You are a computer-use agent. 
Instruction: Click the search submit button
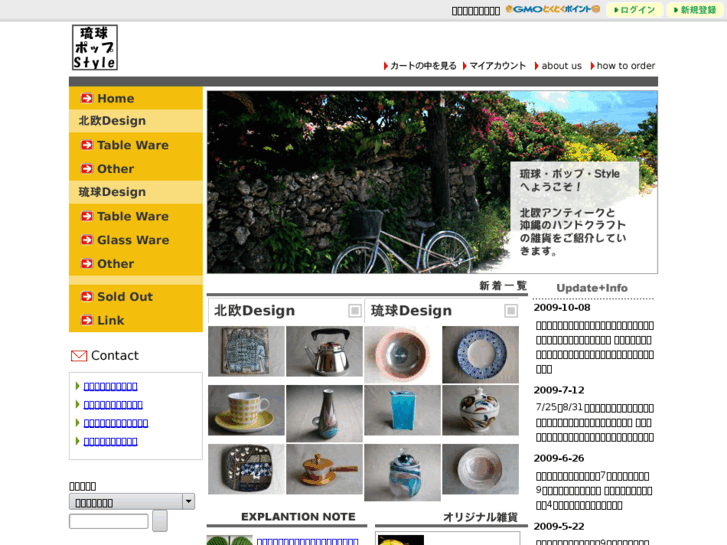tap(160, 520)
